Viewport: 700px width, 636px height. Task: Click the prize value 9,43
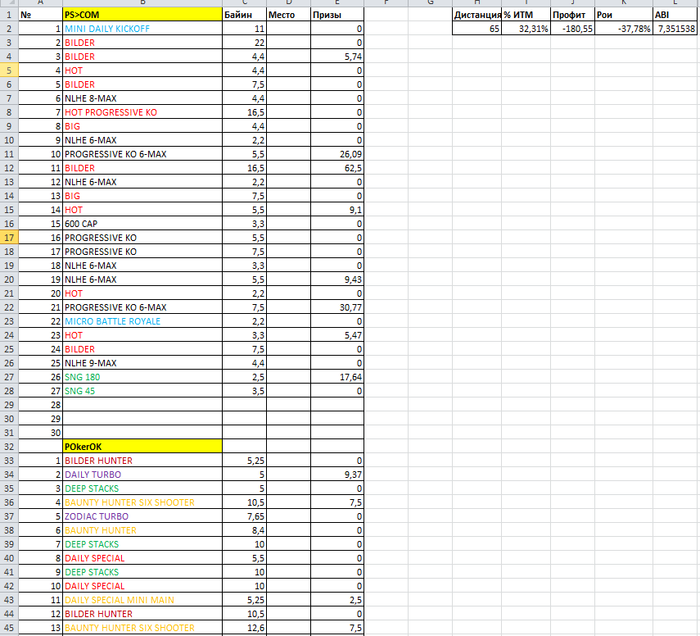[x=337, y=279]
